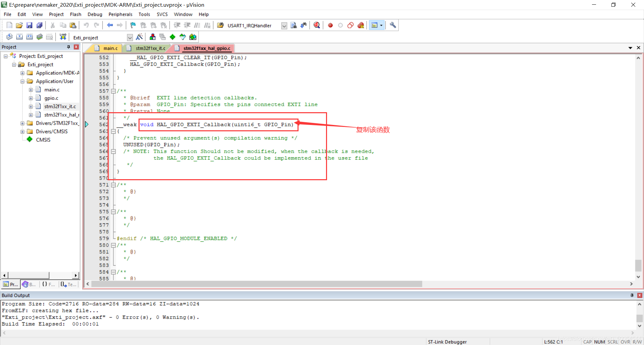
Task: Open Options for Target magic wand
Action: (x=140, y=37)
